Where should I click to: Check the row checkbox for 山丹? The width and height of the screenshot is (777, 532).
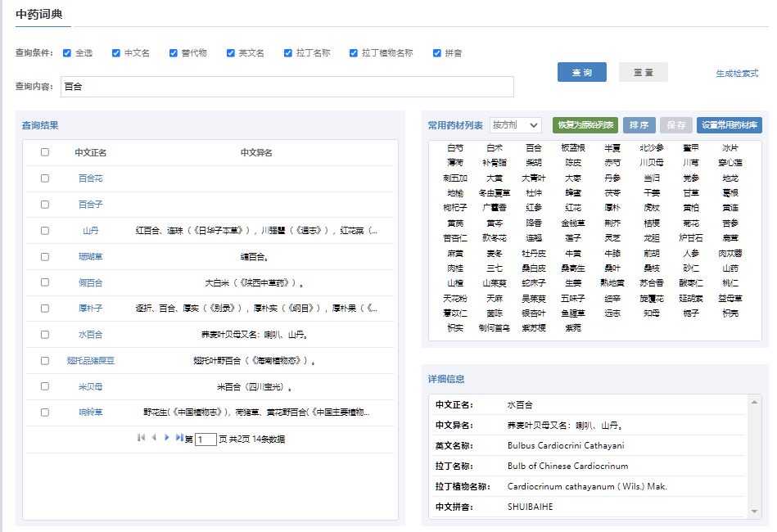coord(45,231)
